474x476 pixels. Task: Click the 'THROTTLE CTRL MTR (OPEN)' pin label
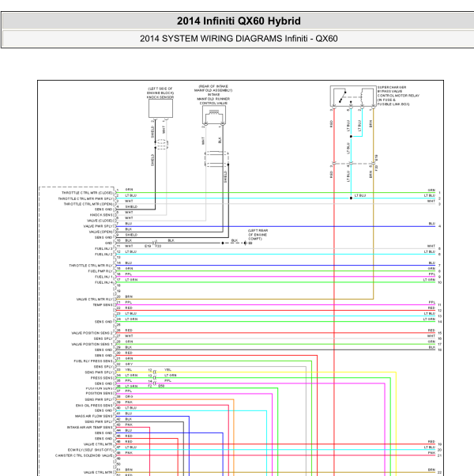pyautogui.click(x=88, y=204)
